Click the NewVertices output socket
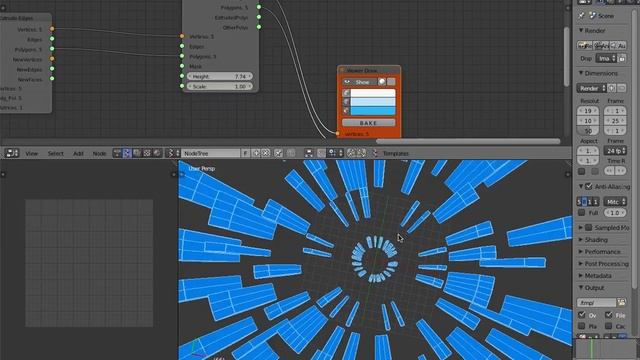 [x=52, y=59]
